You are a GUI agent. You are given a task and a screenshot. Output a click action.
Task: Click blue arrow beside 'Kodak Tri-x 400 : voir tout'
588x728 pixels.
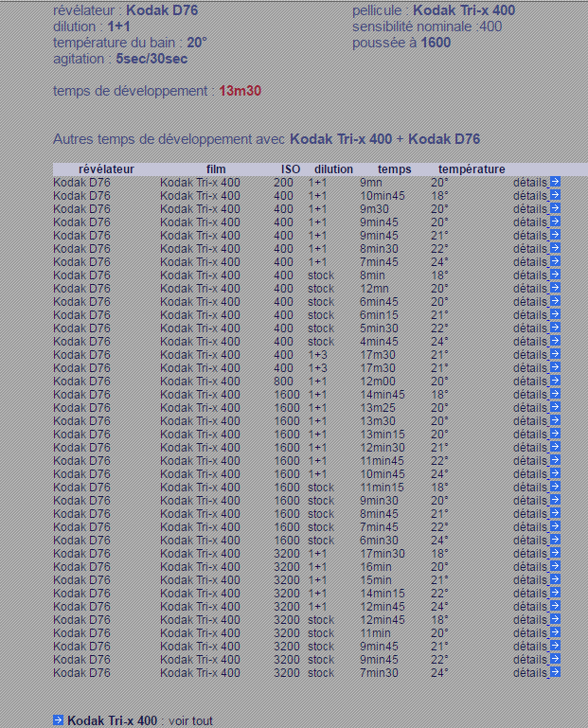tap(59, 720)
